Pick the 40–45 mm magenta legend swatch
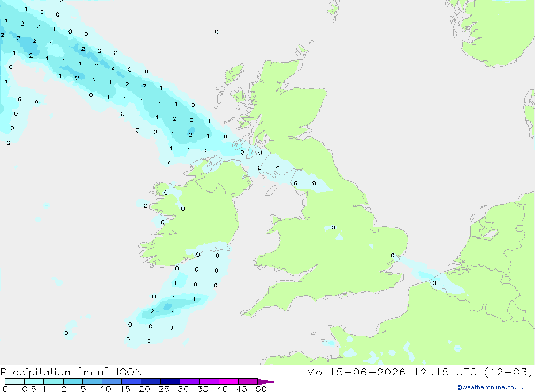The height and width of the screenshot is (392, 535). (x=228, y=381)
